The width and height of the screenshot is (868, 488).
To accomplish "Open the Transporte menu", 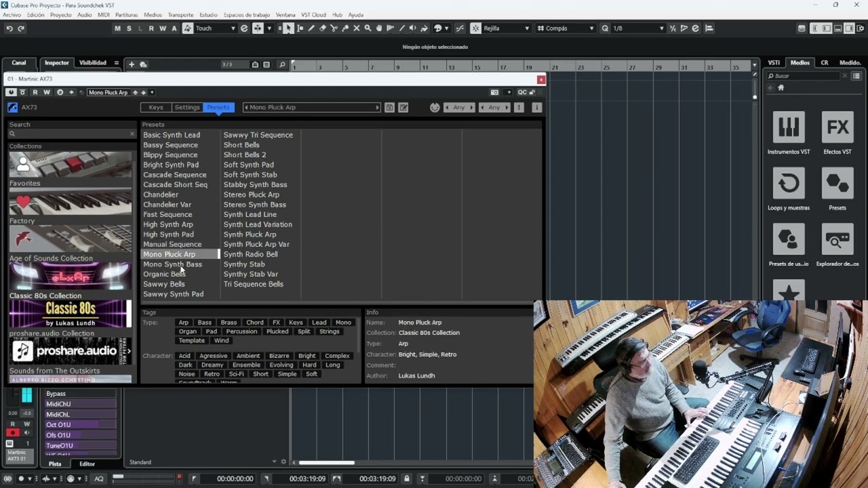I will pyautogui.click(x=180, y=15).
